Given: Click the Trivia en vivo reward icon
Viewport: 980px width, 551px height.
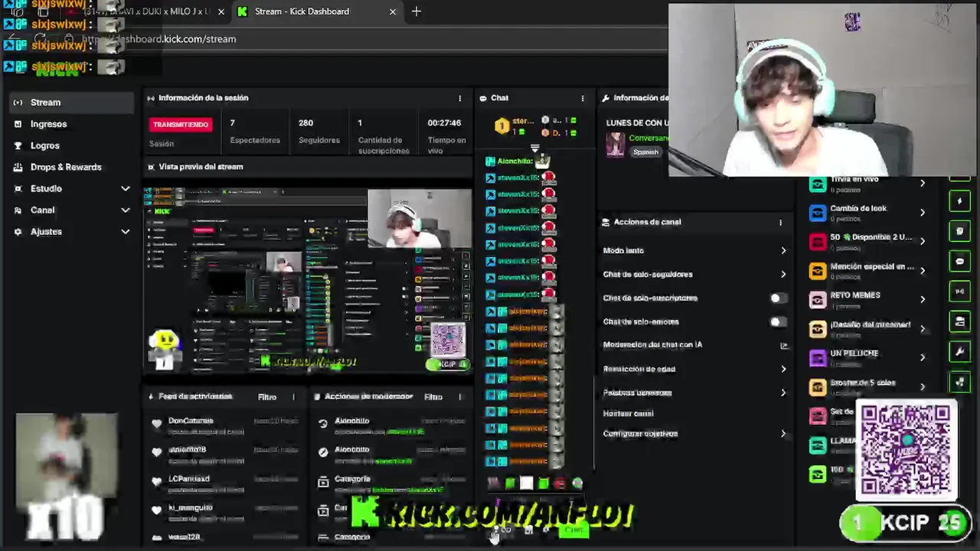Looking at the screenshot, I should (x=818, y=184).
